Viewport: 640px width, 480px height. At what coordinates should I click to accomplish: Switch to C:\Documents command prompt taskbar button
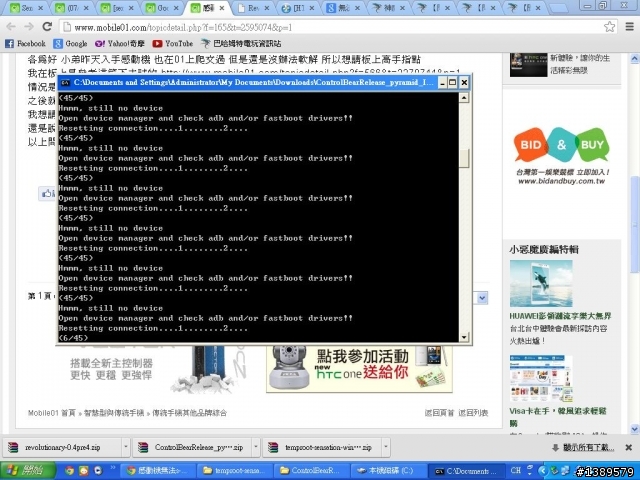click(x=464, y=471)
